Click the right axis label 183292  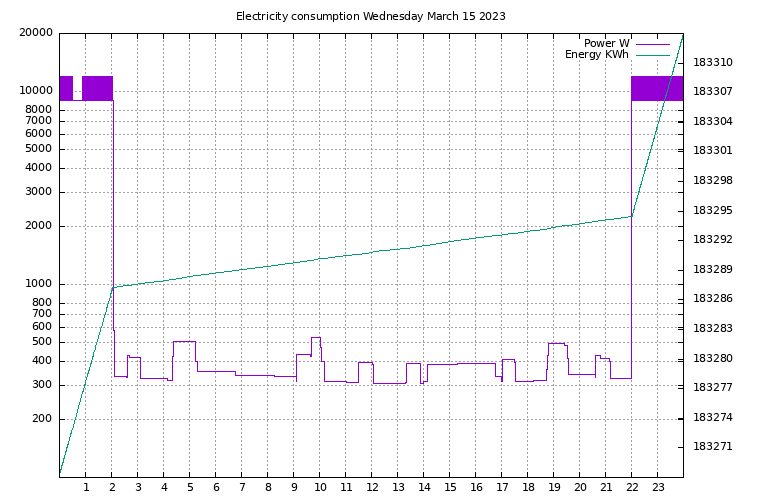(x=713, y=239)
